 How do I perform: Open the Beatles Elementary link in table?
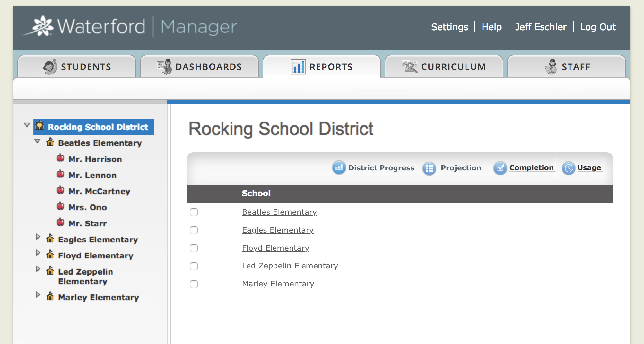tap(279, 212)
